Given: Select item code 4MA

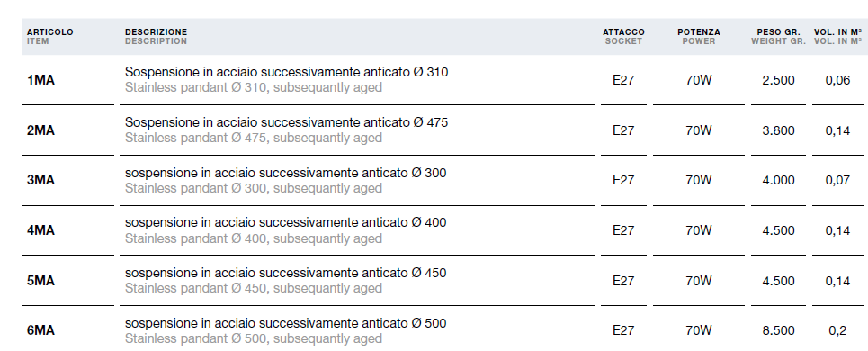Looking at the screenshot, I should [x=41, y=230].
